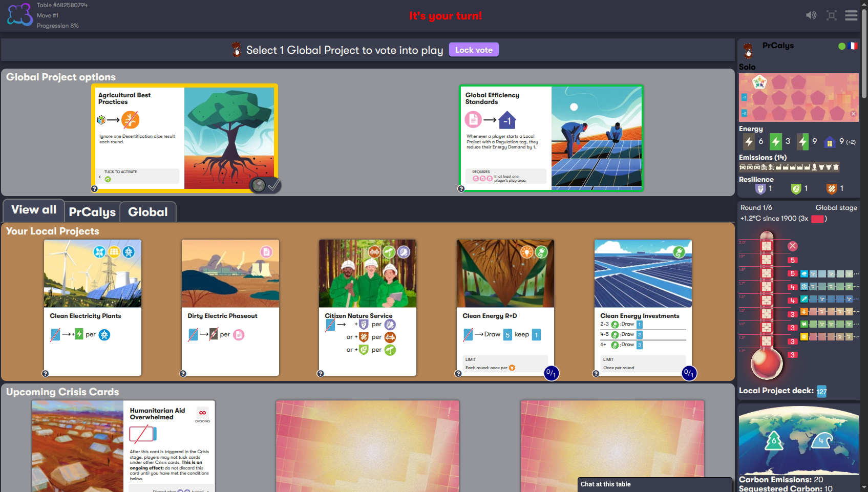Select the Global Efficiency Standards card

551,138
